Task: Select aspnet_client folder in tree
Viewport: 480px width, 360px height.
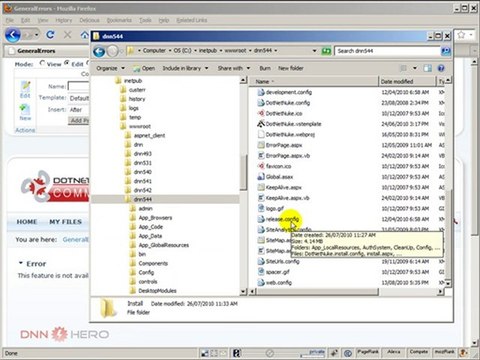Action: [x=149, y=136]
